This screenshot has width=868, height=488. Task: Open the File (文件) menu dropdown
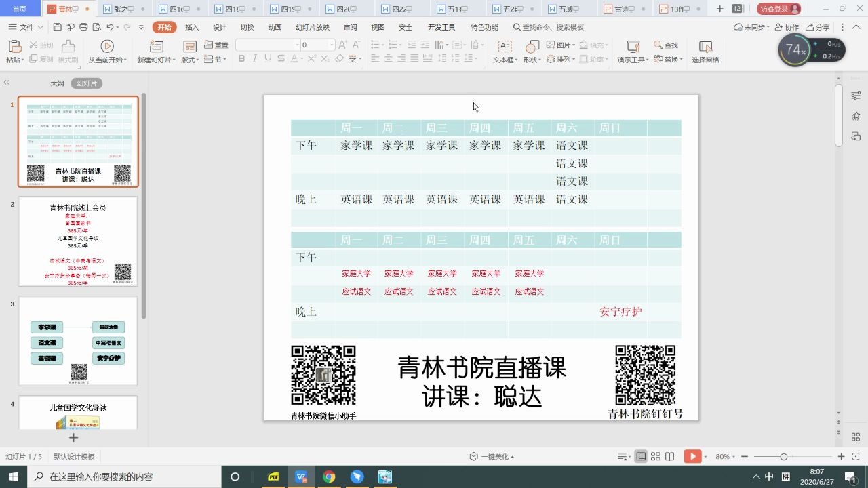[x=26, y=27]
